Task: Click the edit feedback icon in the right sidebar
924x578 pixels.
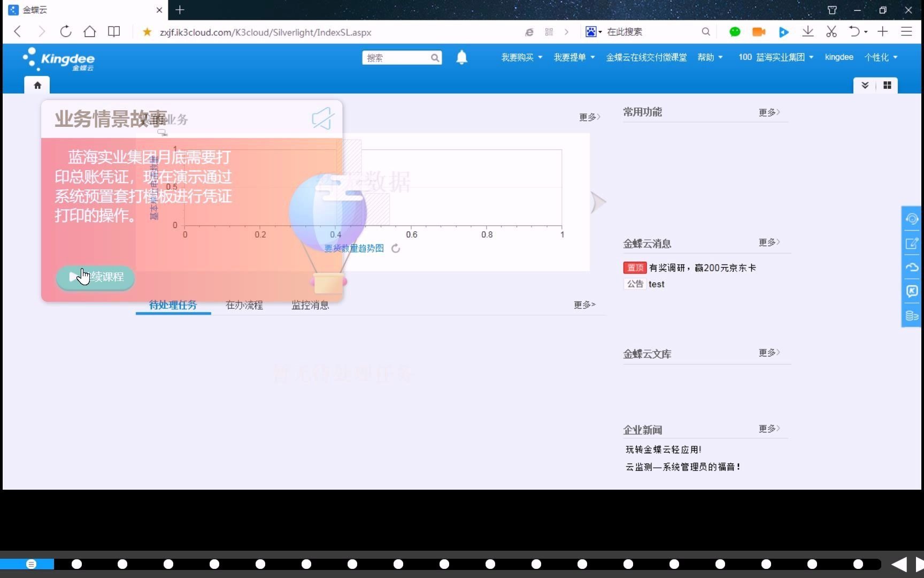Action: coord(912,244)
